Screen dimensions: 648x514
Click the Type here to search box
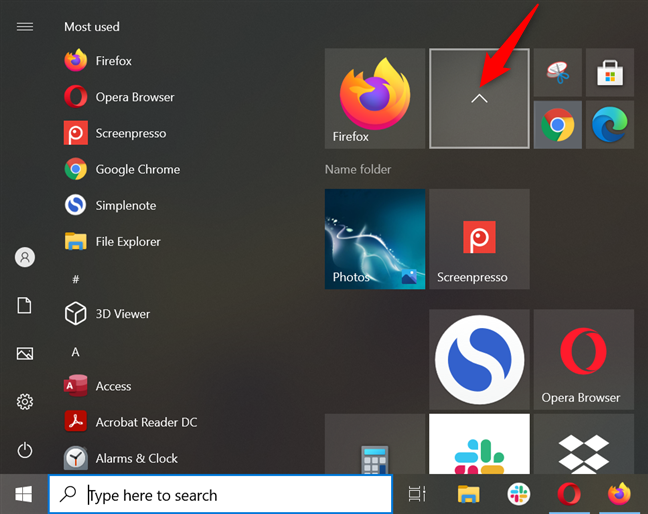click(x=220, y=494)
